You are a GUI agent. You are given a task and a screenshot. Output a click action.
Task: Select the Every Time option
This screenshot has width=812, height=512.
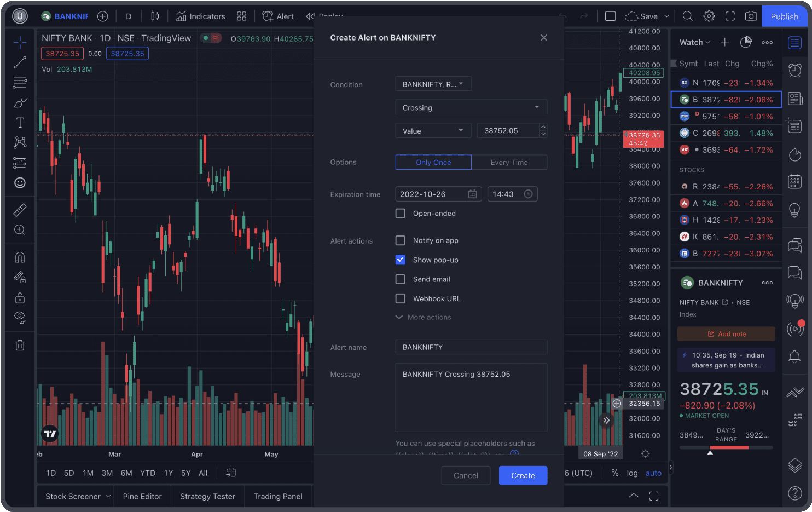[x=509, y=162]
